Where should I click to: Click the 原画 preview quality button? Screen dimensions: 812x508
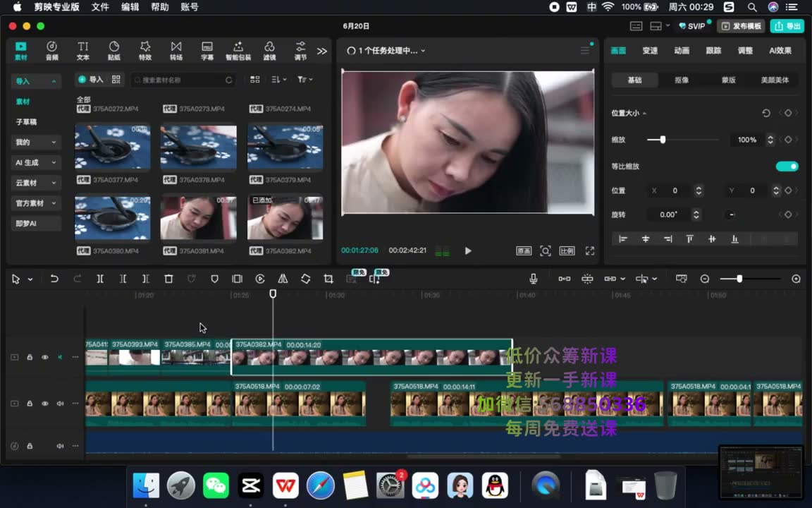(524, 251)
